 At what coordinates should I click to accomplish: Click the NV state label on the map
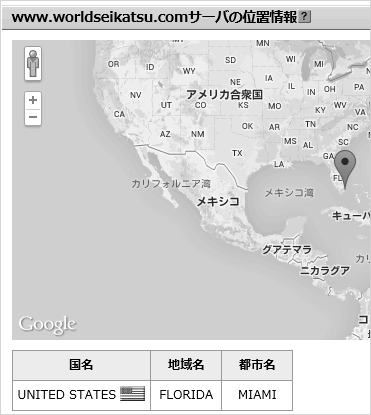(x=136, y=95)
